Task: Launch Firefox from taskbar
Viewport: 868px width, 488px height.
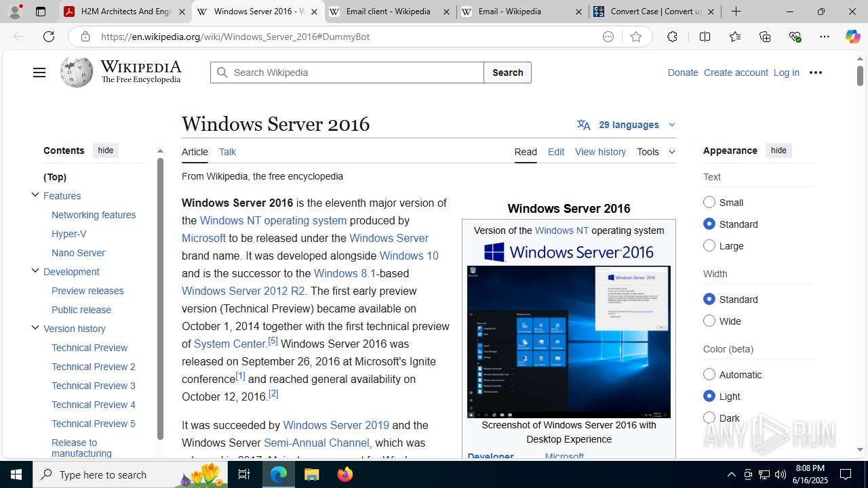Action: click(x=344, y=474)
